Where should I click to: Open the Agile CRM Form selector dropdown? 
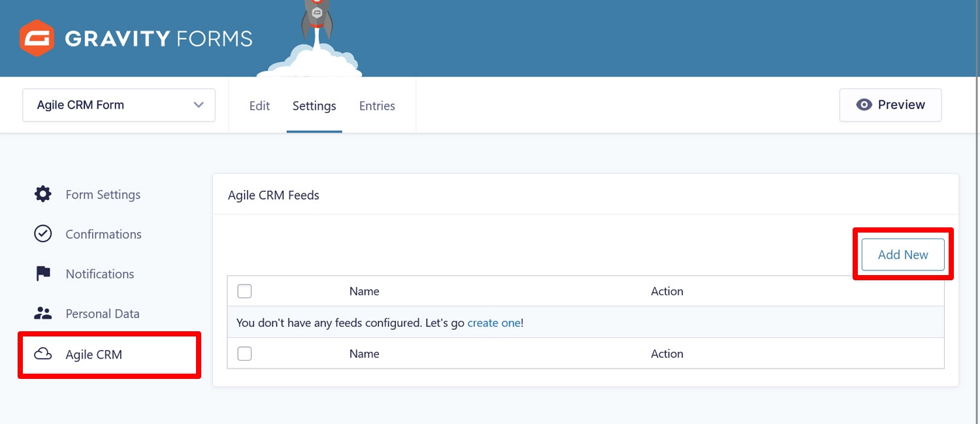point(119,105)
